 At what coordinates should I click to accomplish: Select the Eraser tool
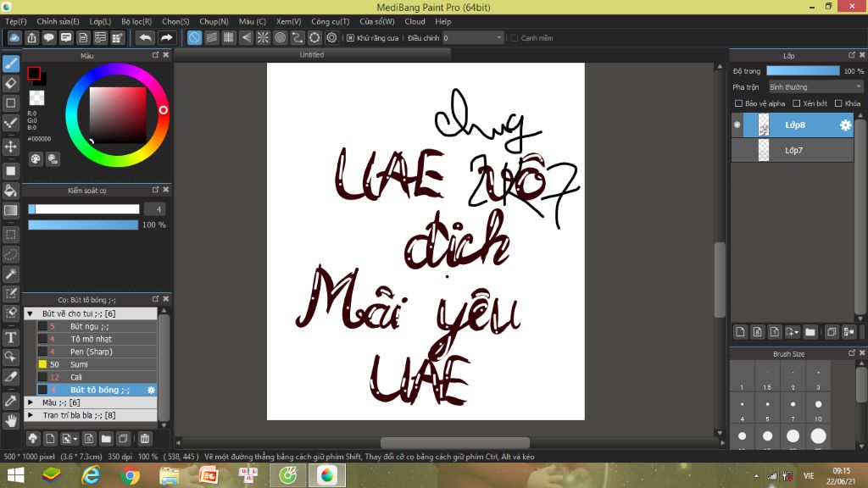tap(10, 84)
